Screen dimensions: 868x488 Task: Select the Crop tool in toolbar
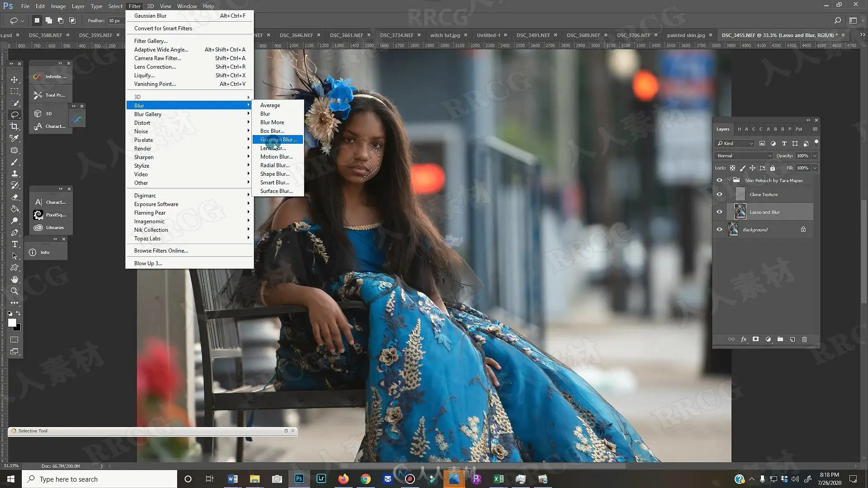(x=14, y=127)
